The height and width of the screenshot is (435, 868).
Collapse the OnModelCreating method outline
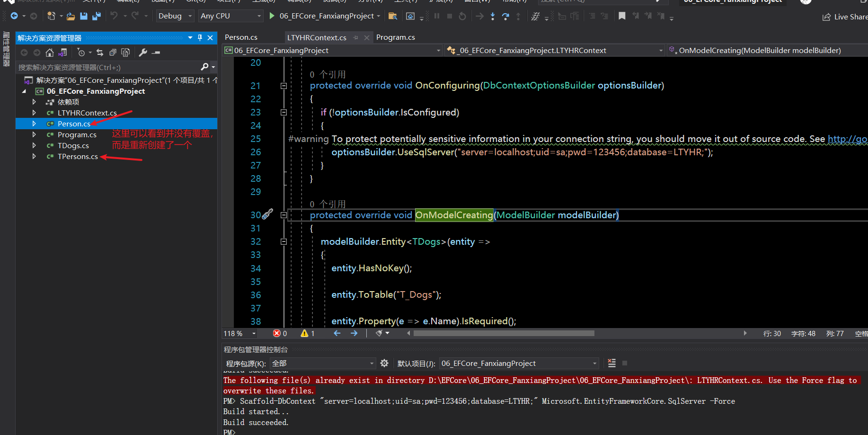click(x=283, y=215)
